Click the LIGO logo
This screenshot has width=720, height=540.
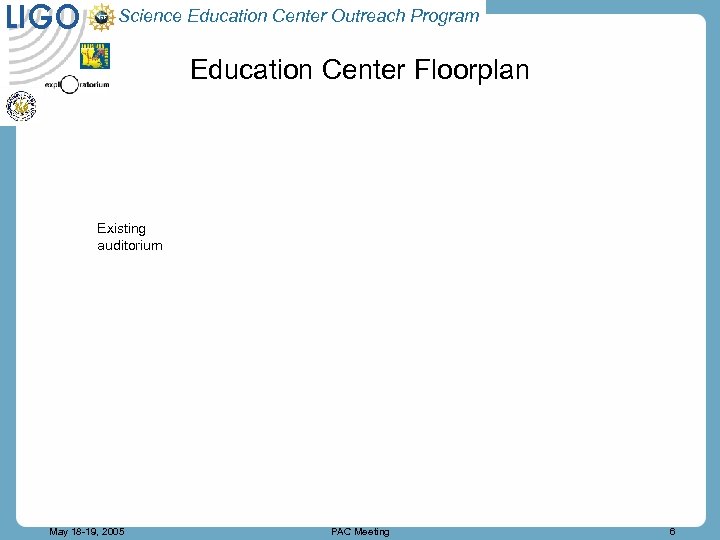click(x=42, y=17)
